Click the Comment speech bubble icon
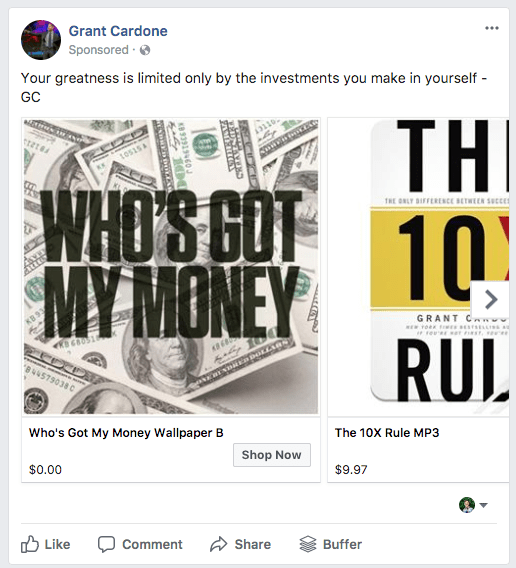 107,544
